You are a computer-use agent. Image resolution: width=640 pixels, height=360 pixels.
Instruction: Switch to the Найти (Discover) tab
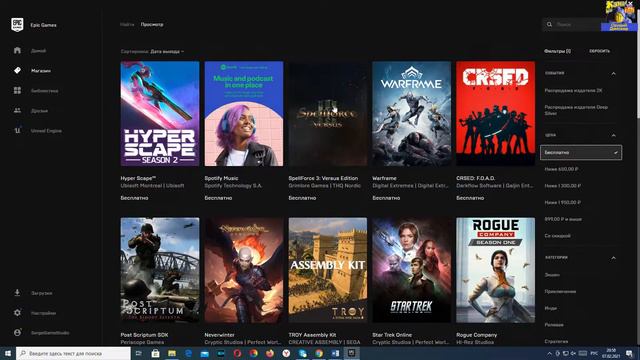[127, 24]
